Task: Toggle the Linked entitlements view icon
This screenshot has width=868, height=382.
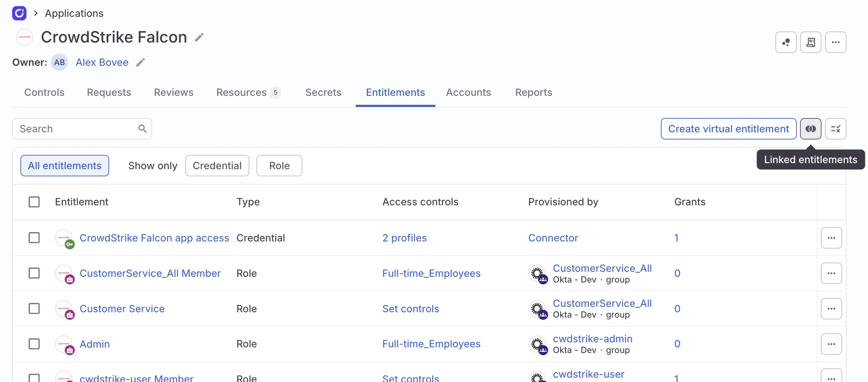Action: pos(811,129)
